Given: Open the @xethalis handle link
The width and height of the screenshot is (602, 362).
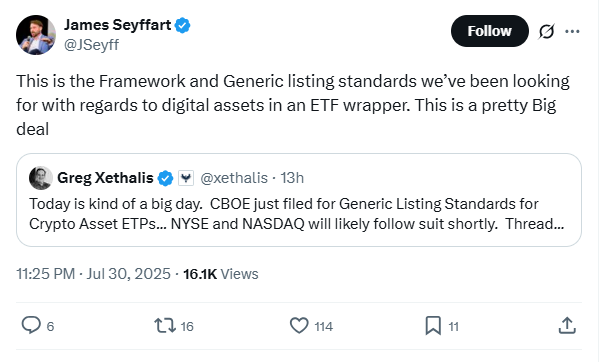Looking at the screenshot, I should pos(234,178).
